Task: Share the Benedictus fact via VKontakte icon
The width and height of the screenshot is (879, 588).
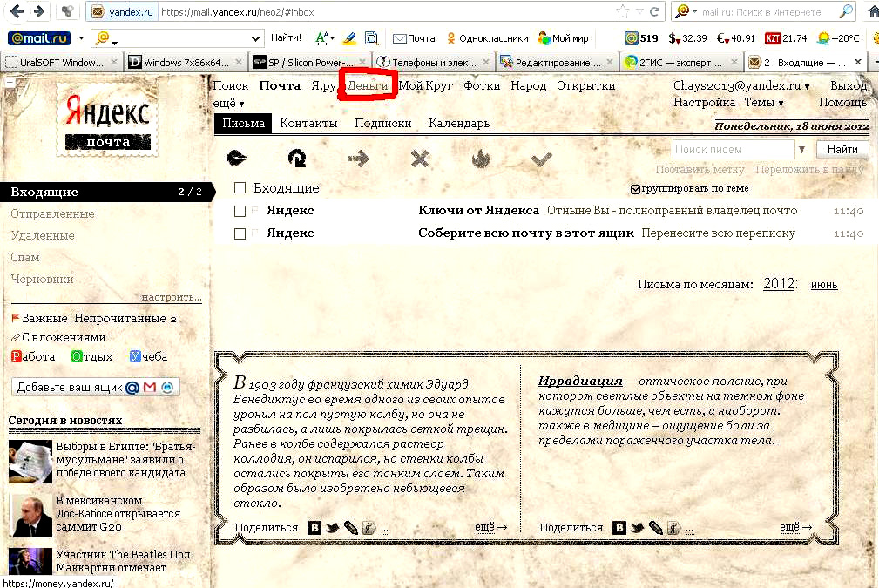Action: coord(314,528)
